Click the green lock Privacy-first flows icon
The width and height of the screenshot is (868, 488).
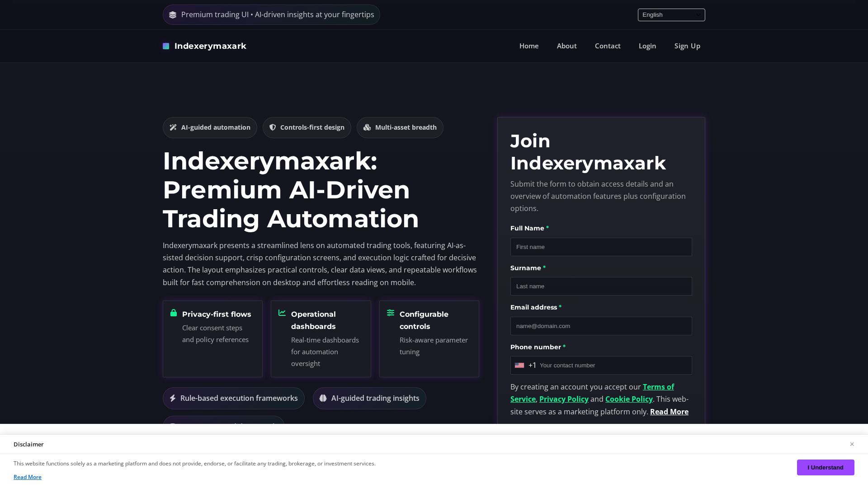(x=174, y=313)
